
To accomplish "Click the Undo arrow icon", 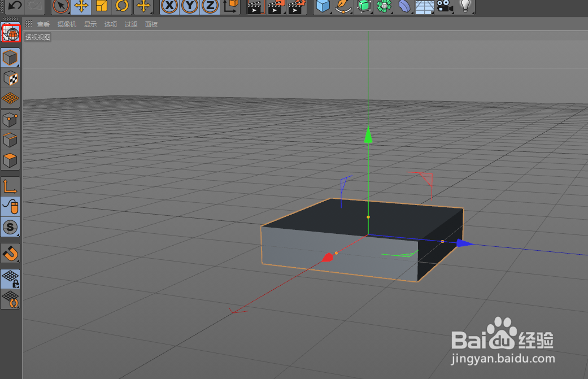I will 14,6.
